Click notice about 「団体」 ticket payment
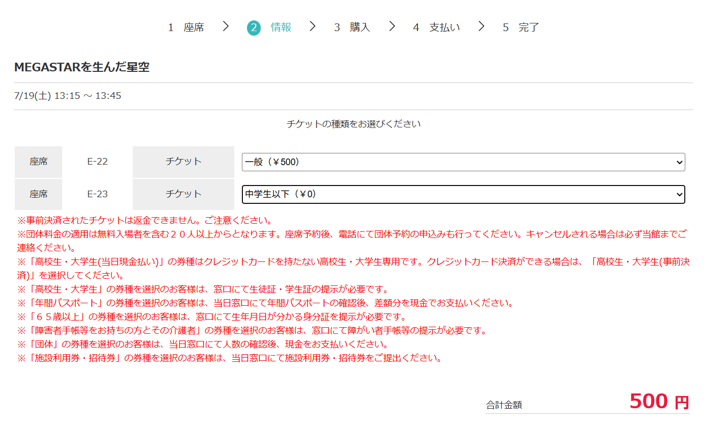720x422 pixels. click(203, 344)
